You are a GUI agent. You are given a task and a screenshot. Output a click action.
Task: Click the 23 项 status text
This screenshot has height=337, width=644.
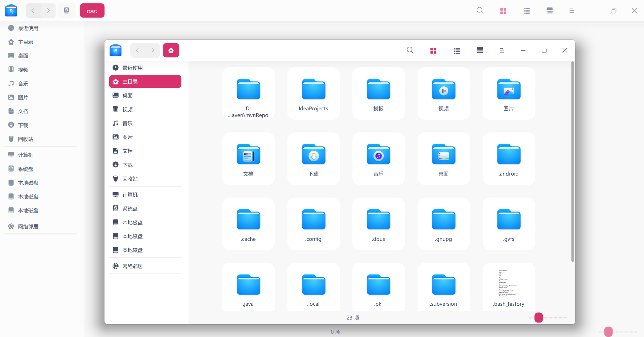353,318
